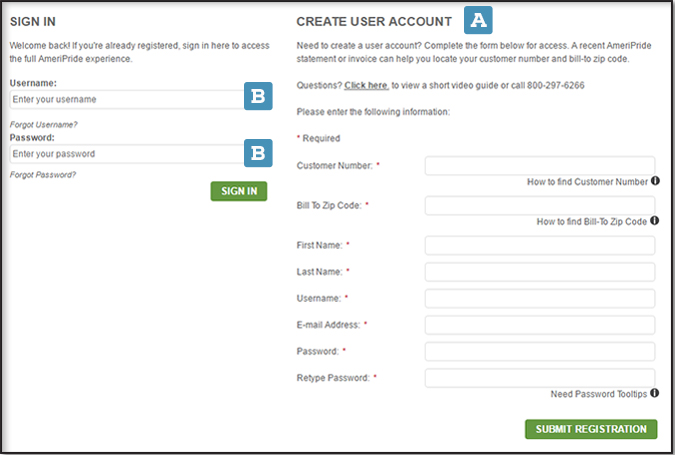The width and height of the screenshot is (675, 455).
Task: Focus the Enter your username field
Action: tap(125, 100)
